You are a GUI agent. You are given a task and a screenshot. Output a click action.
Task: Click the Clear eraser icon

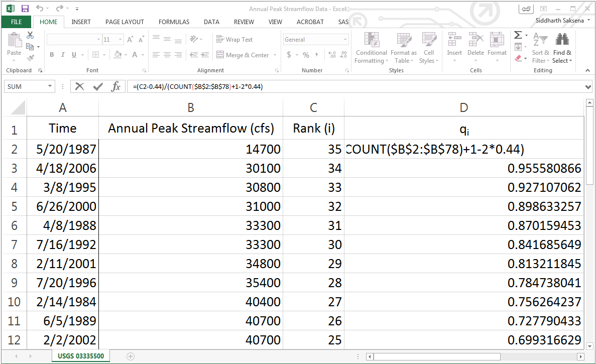(518, 58)
